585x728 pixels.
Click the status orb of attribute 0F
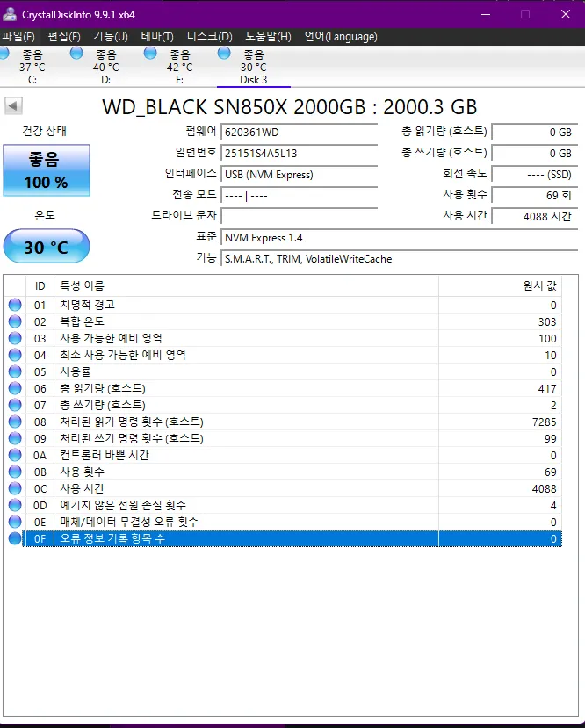(x=15, y=538)
